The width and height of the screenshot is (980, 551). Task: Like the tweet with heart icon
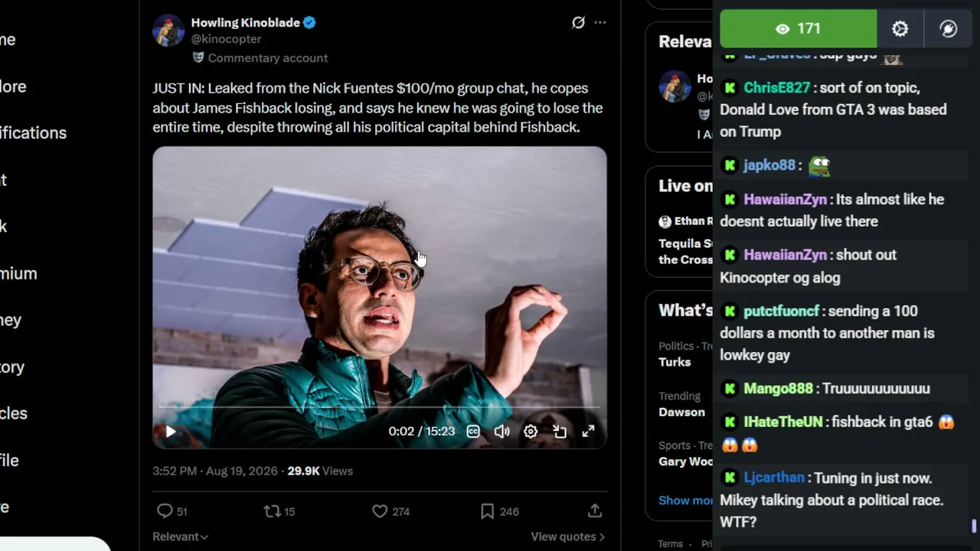(x=380, y=511)
